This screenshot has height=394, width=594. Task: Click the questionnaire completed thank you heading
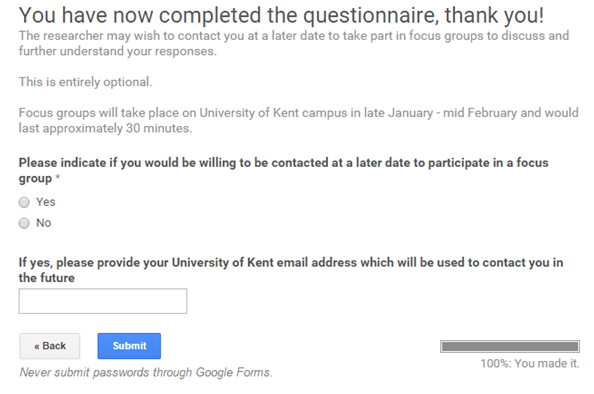click(281, 15)
